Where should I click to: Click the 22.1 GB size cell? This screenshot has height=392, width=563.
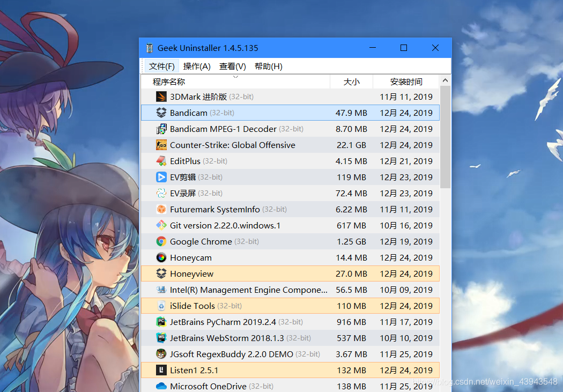pos(351,145)
